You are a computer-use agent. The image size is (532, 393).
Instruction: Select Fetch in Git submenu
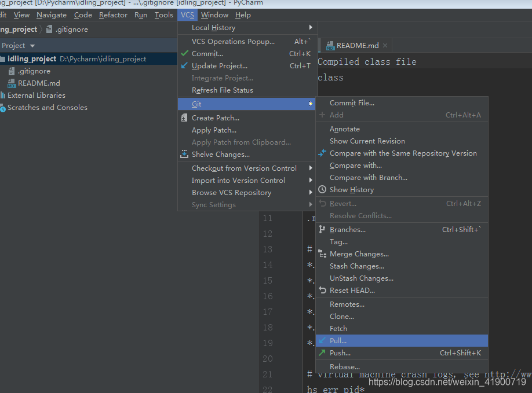(x=402, y=329)
